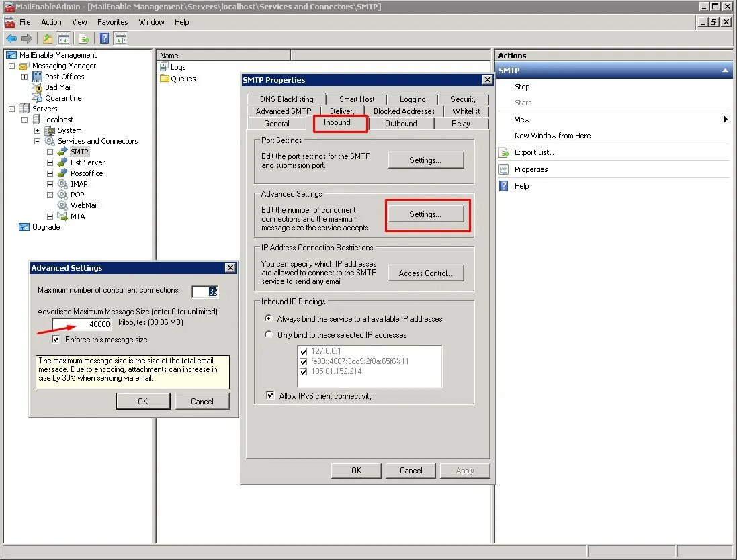Screen dimensions: 737x560
Task: Select the WebMail service gear icon
Action: click(62, 205)
